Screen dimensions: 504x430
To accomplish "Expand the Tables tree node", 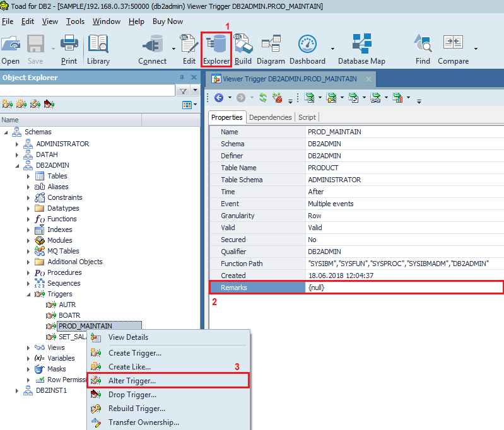I will click(x=28, y=176).
